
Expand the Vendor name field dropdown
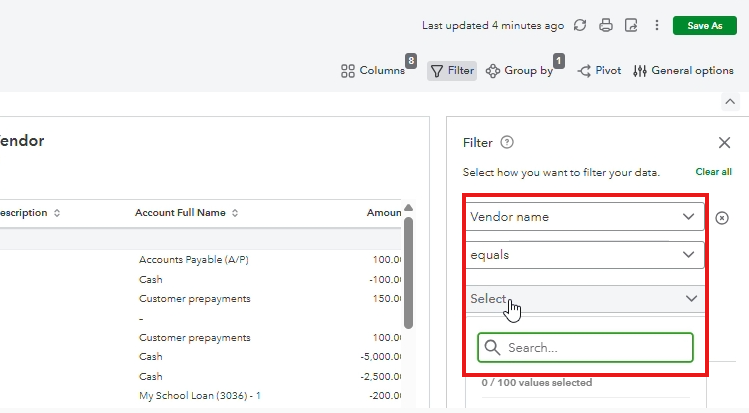tap(584, 217)
